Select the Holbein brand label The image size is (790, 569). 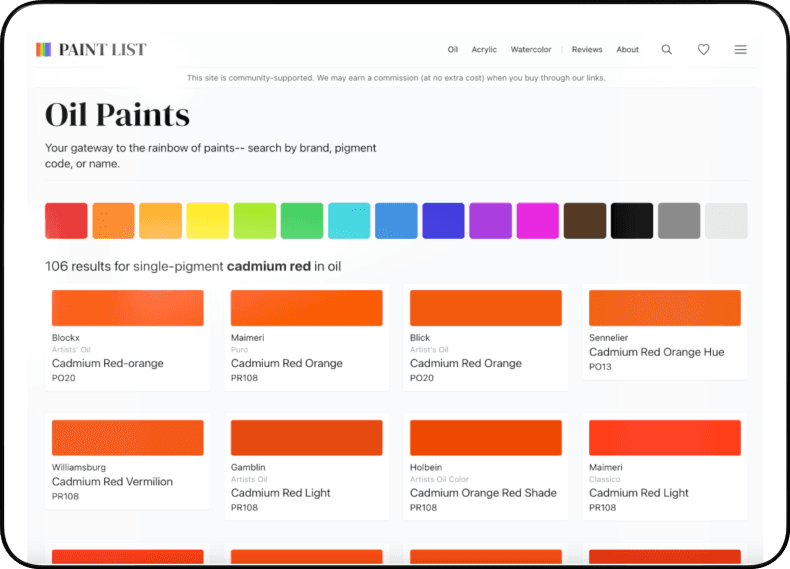426,467
